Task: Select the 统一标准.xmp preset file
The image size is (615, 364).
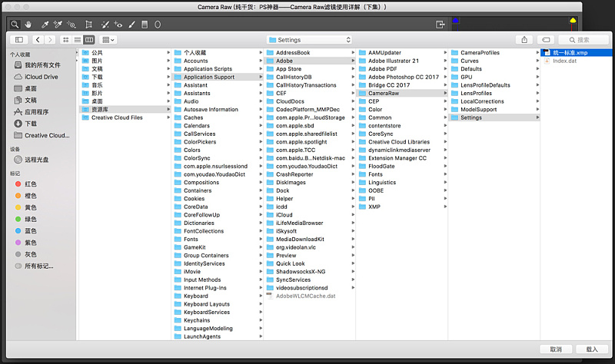Action: click(x=576, y=52)
